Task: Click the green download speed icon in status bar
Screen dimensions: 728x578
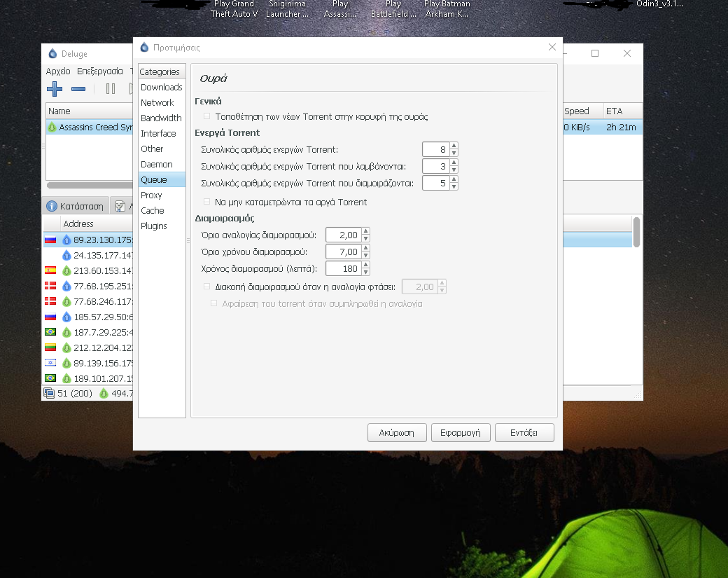Action: click(x=104, y=394)
